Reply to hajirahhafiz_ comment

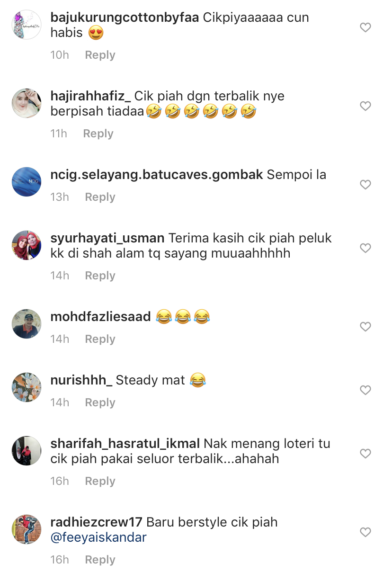pyautogui.click(x=98, y=134)
